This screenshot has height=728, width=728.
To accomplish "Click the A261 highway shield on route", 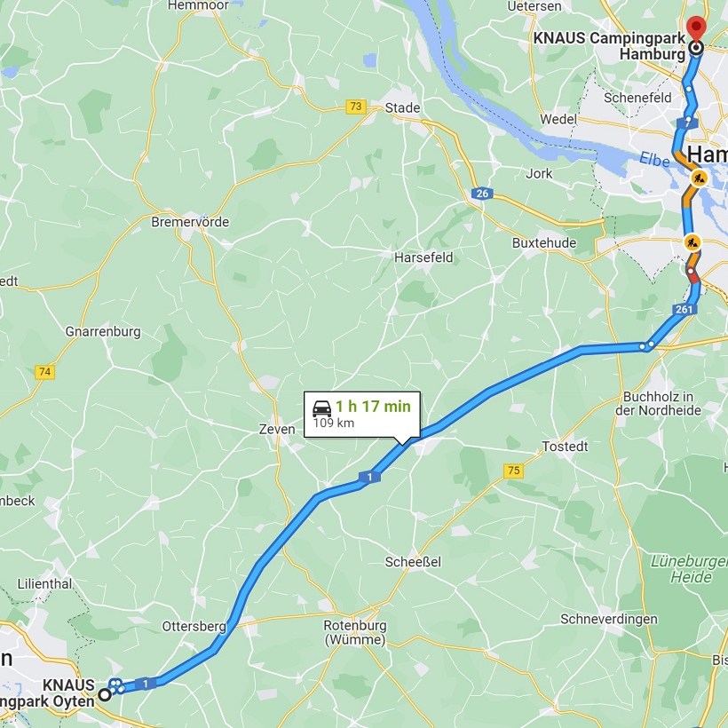I will 684,309.
